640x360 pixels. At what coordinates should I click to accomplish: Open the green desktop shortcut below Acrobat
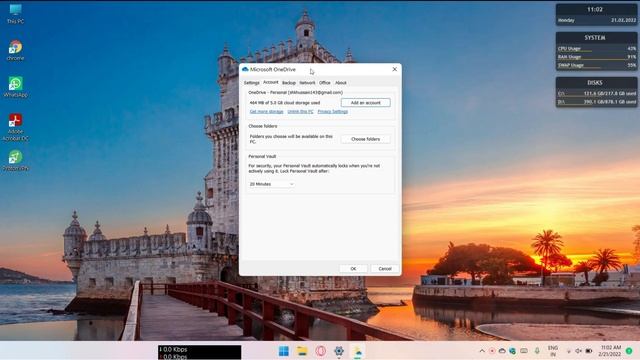coord(16,160)
